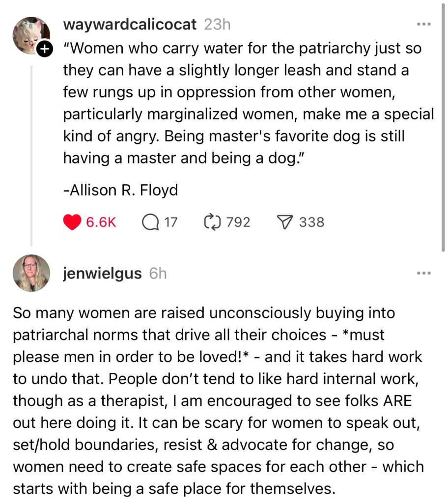Screen dimensions: 448x503
Task: View waywardcalicocat's profile picture
Action: click(x=30, y=34)
